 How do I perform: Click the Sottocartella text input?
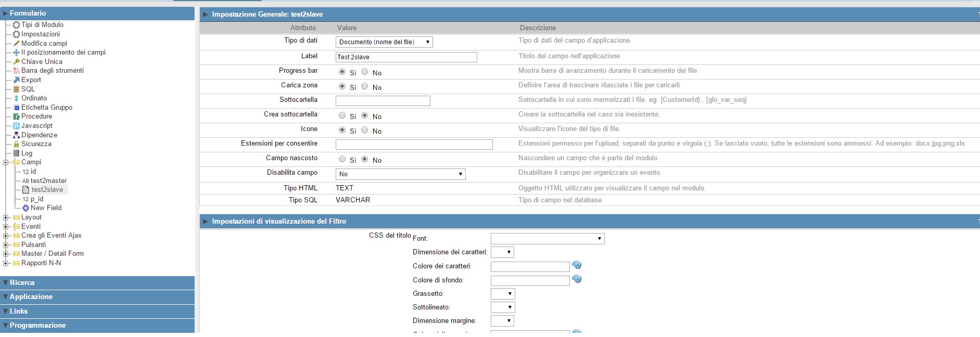383,101
